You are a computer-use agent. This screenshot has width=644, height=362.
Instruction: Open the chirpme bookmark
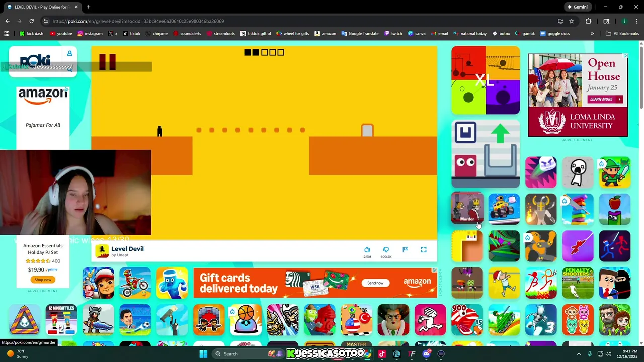pyautogui.click(x=157, y=34)
